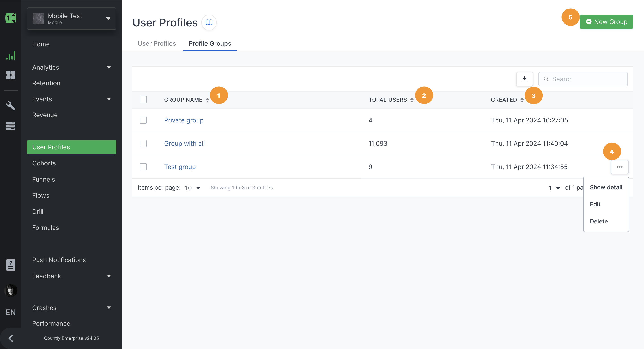The image size is (644, 349).
Task: Toggle the select-all groups checkbox
Action: (143, 99)
